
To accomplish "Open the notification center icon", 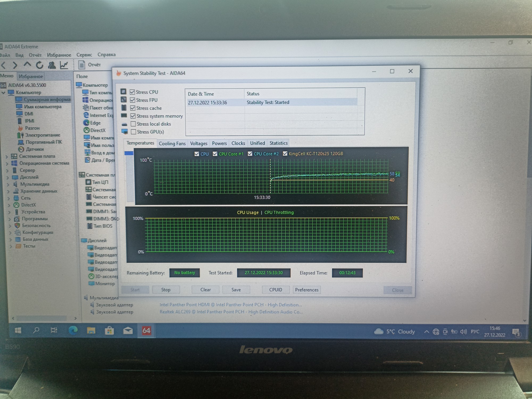I will 516,332.
